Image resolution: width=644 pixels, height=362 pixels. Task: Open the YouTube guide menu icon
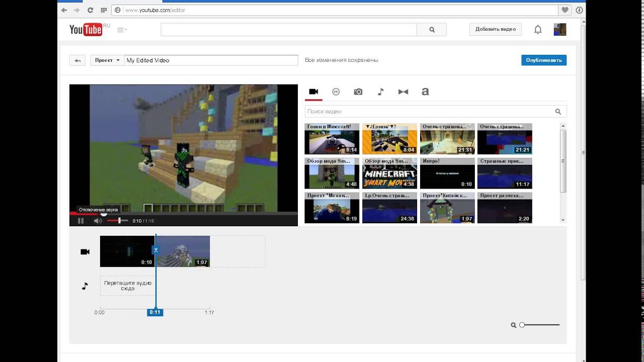point(122,30)
